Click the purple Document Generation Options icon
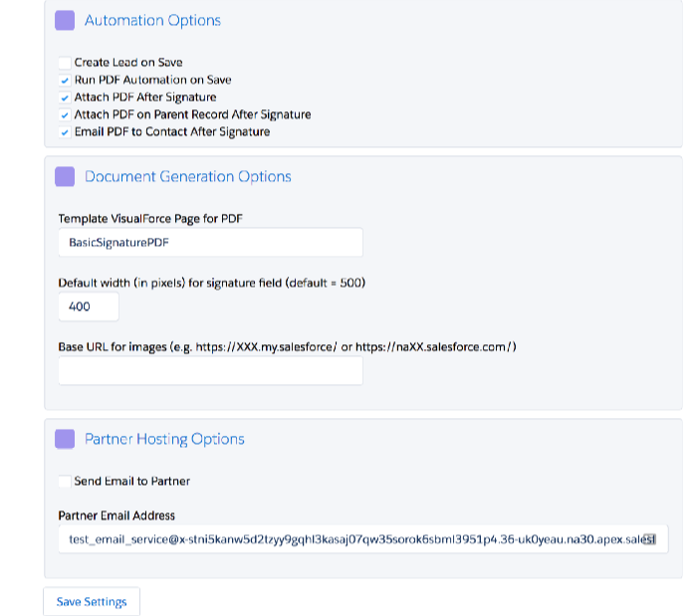696x616 pixels. click(65, 176)
